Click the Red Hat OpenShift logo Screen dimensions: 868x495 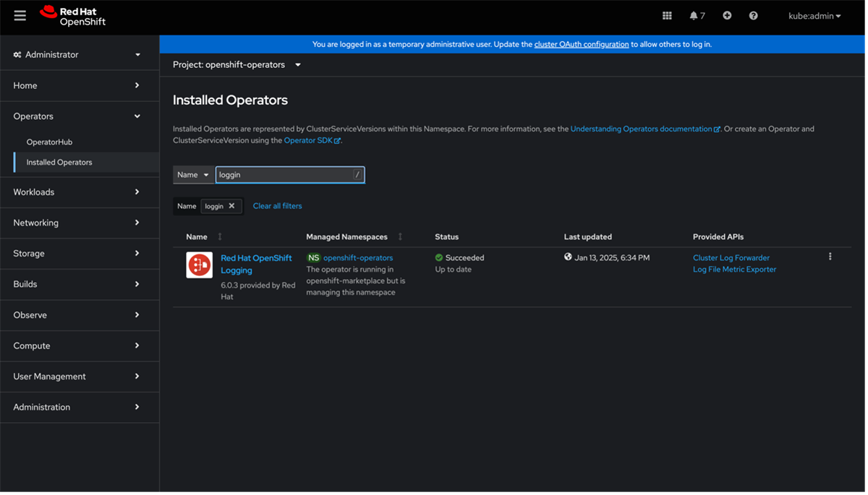(75, 14)
